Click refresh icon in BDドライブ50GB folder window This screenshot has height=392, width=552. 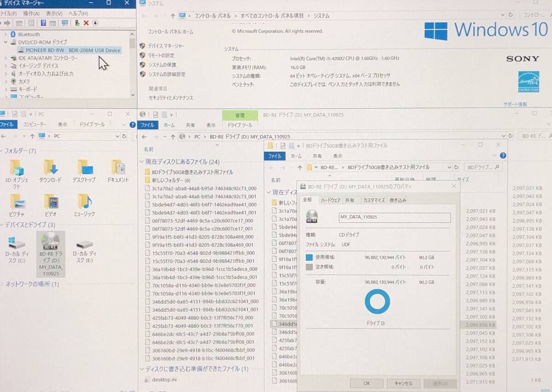click(x=456, y=167)
